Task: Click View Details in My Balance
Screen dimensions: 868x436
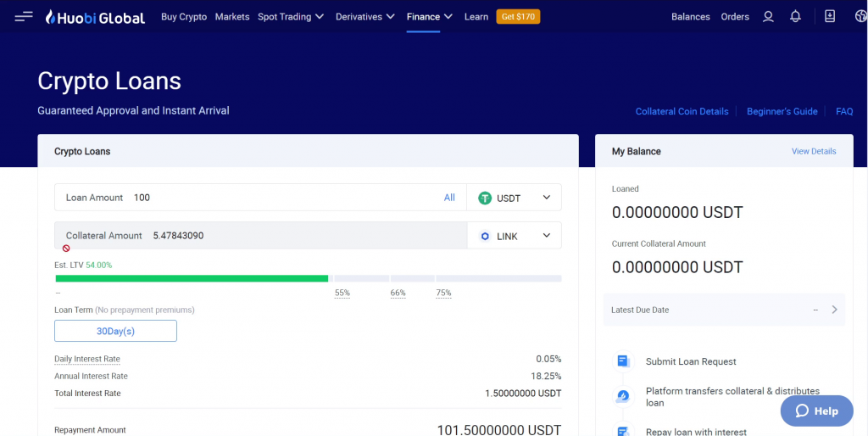Action: [x=814, y=151]
